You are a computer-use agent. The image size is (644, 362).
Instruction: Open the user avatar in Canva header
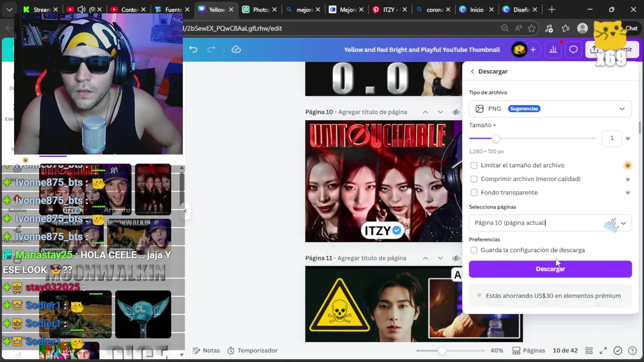point(519,49)
